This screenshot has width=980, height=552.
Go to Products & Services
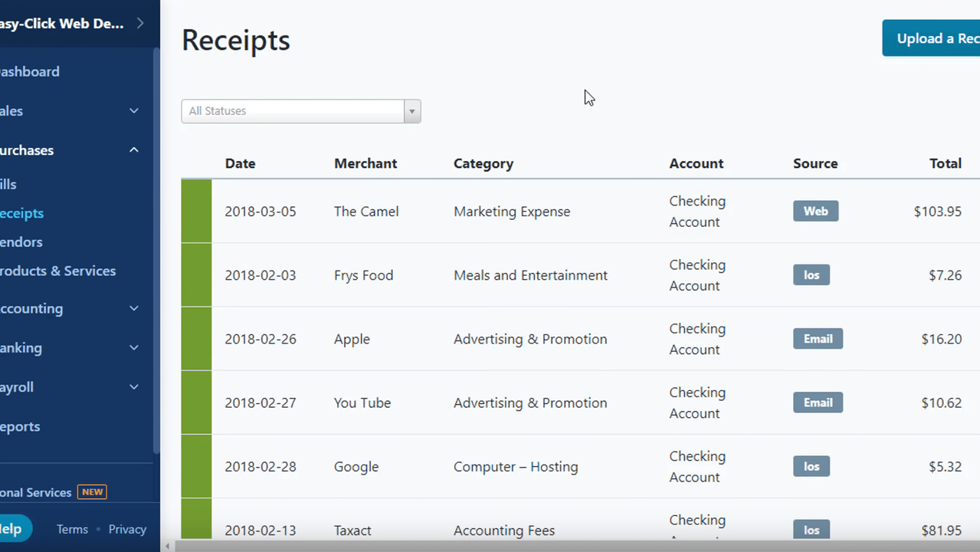click(x=58, y=271)
